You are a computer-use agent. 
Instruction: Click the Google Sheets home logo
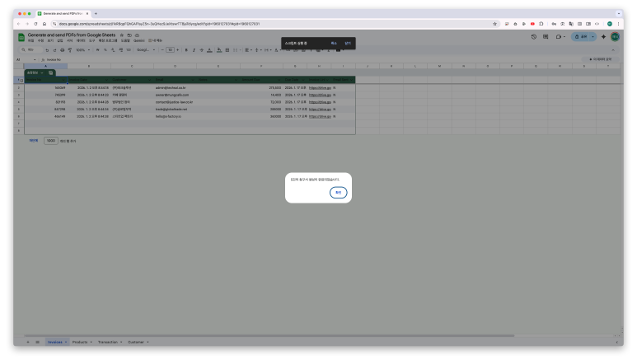click(21, 37)
